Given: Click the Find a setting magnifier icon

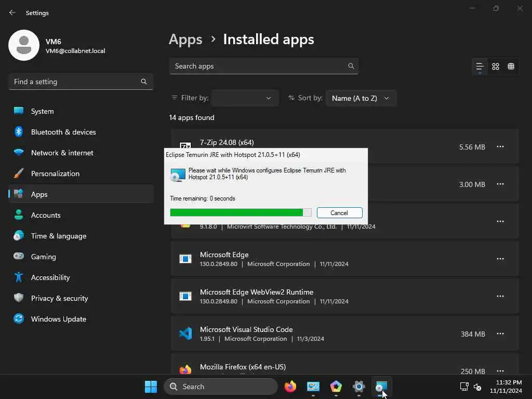Looking at the screenshot, I should (x=144, y=82).
